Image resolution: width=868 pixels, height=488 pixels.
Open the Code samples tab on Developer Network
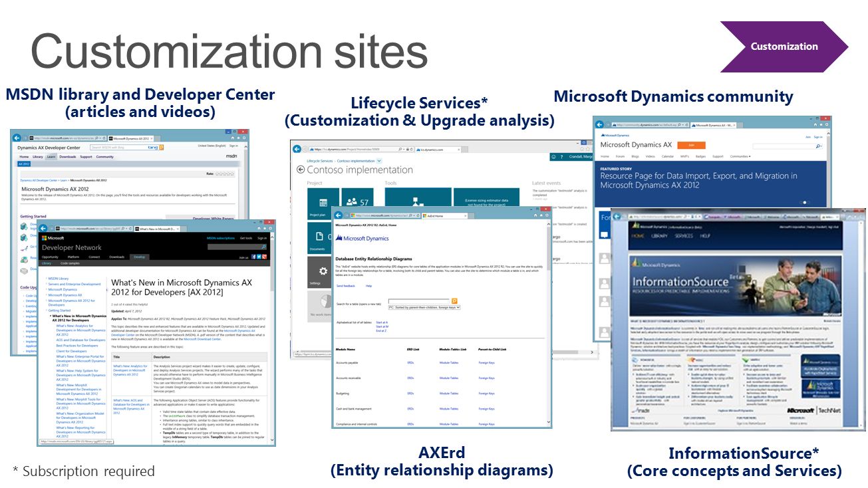pyautogui.click(x=70, y=263)
